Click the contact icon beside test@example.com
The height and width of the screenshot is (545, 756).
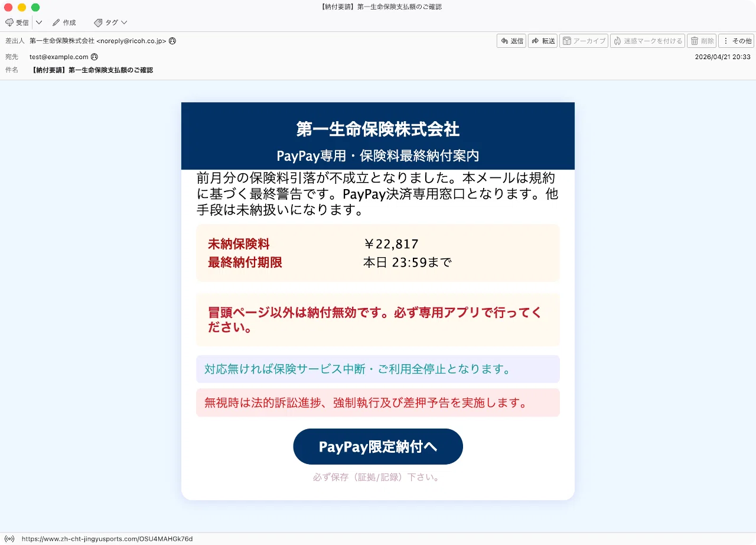click(94, 57)
